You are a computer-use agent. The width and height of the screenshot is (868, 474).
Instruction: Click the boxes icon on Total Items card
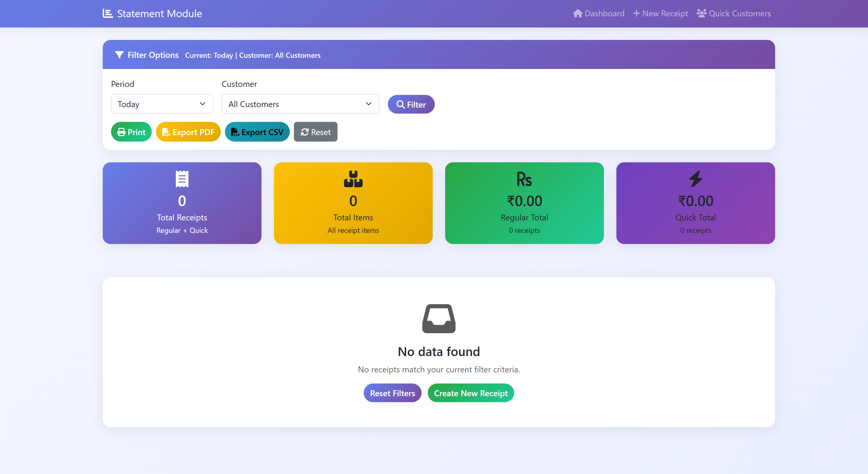click(353, 179)
